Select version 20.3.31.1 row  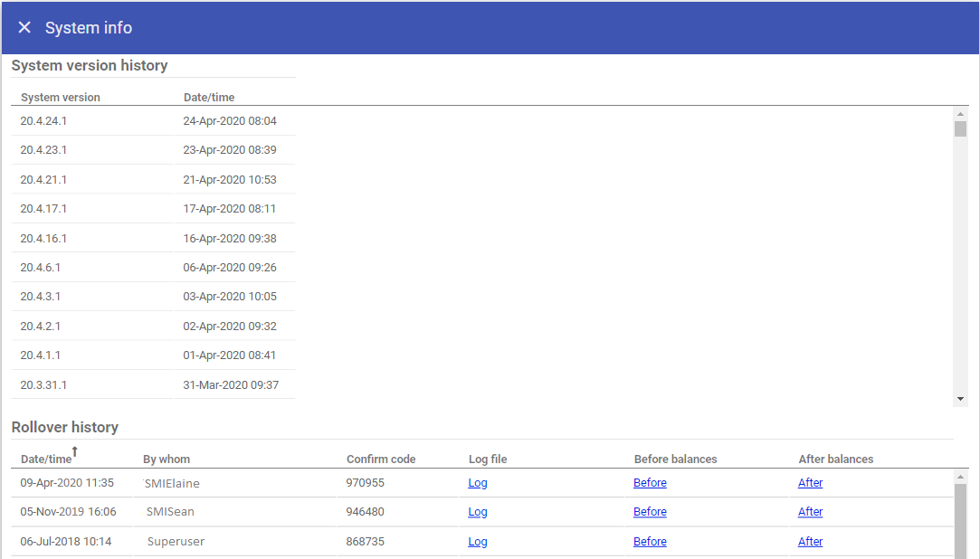44,385
